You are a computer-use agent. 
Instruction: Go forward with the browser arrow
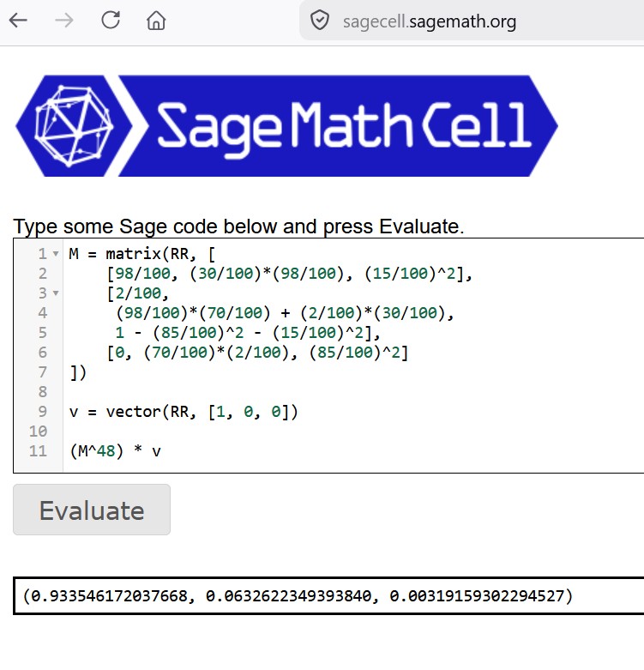[x=64, y=20]
